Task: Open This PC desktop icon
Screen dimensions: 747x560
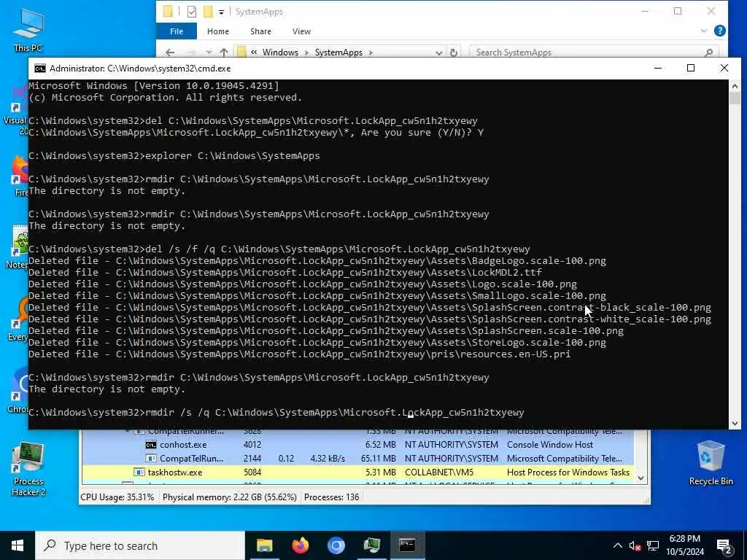Action: coord(28,29)
